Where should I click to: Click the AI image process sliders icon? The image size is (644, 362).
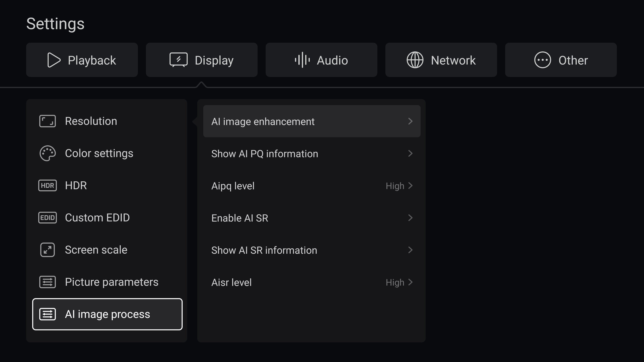pos(47,314)
